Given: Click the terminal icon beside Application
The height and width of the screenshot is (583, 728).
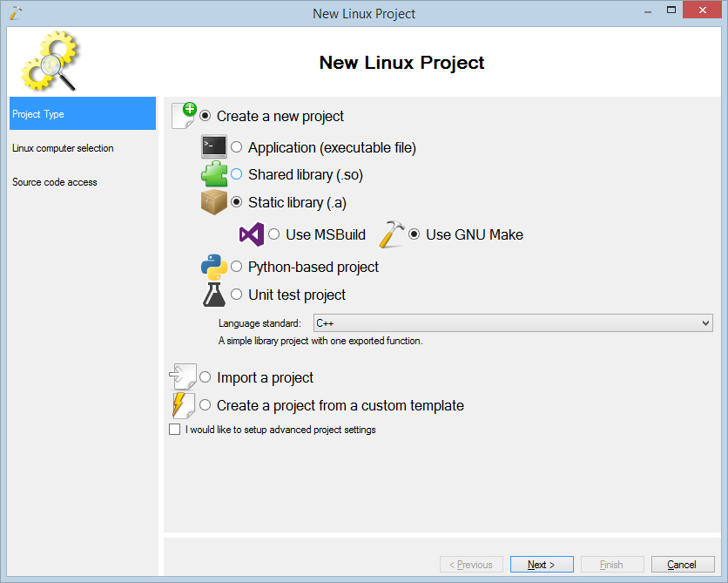Looking at the screenshot, I should pos(214,147).
